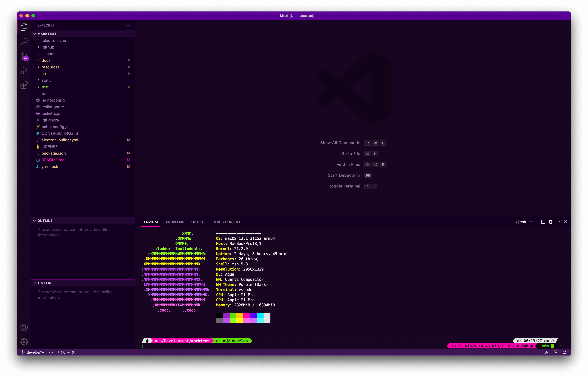Kill terminal with trash icon
588x378 pixels.
(x=551, y=222)
